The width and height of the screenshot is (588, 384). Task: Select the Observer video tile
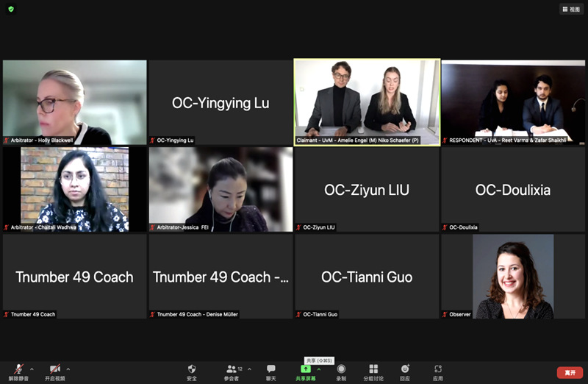coord(513,276)
